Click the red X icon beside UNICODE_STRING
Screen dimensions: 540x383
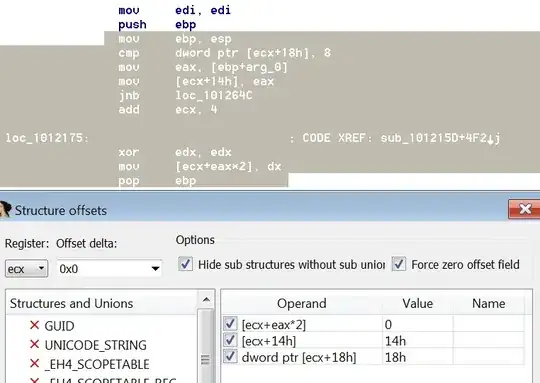[x=34, y=344]
